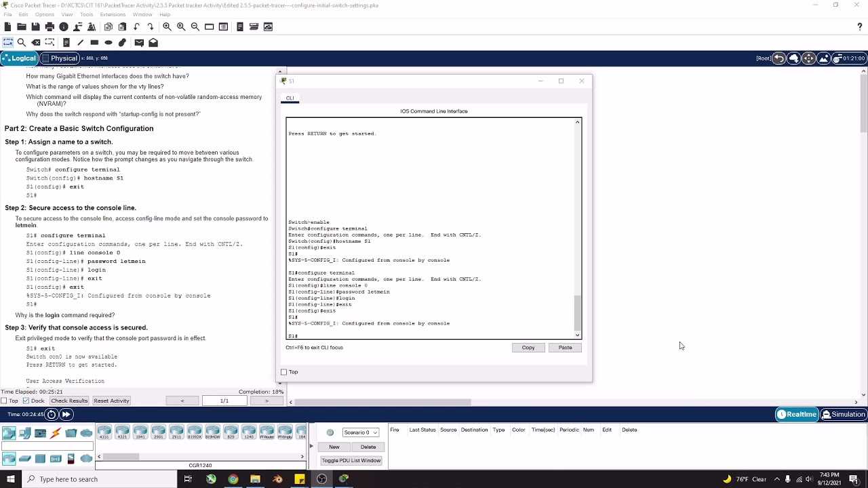
Task: Click the New scenario button
Action: (334, 447)
